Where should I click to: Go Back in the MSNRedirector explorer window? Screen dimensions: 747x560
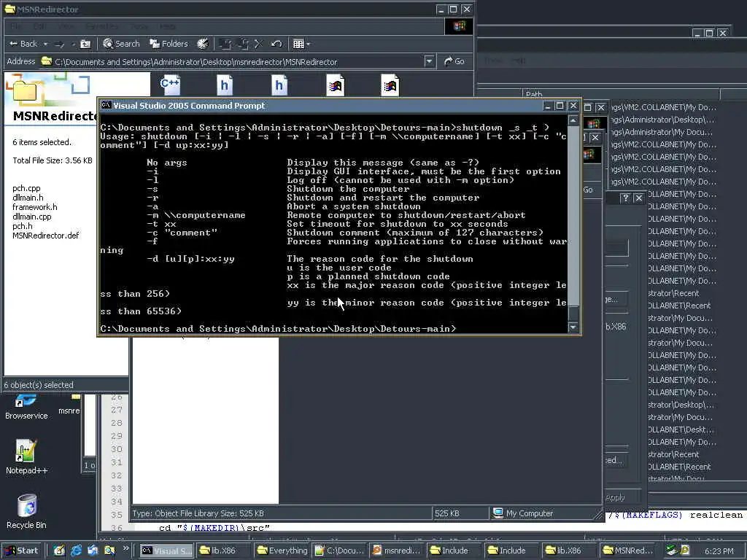pyautogui.click(x=23, y=44)
